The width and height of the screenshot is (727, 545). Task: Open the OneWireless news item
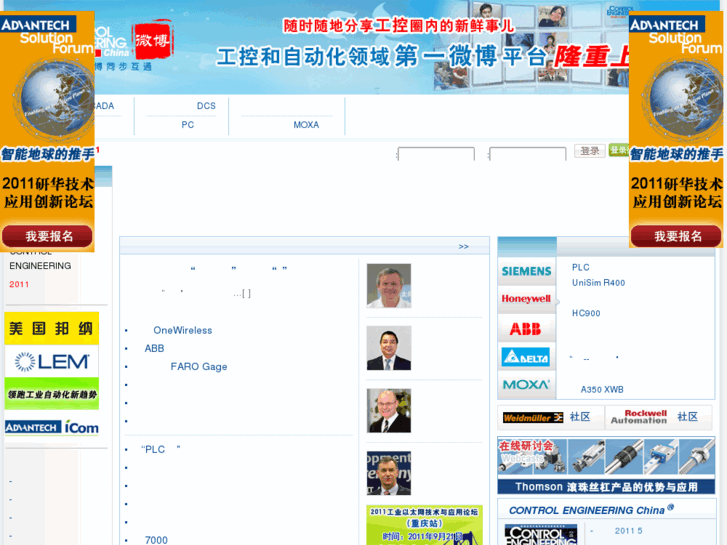point(183,330)
